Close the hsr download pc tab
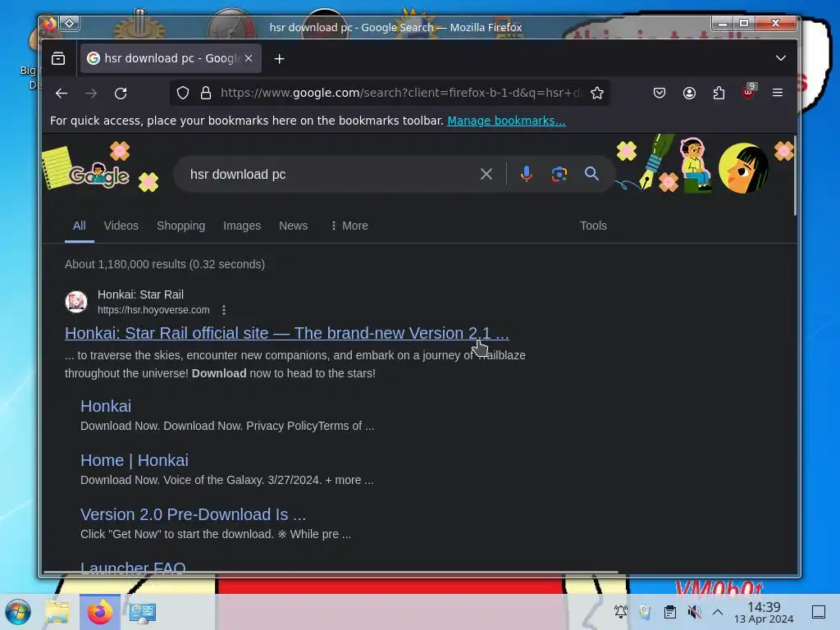Screen dimensions: 840x630 249,58
